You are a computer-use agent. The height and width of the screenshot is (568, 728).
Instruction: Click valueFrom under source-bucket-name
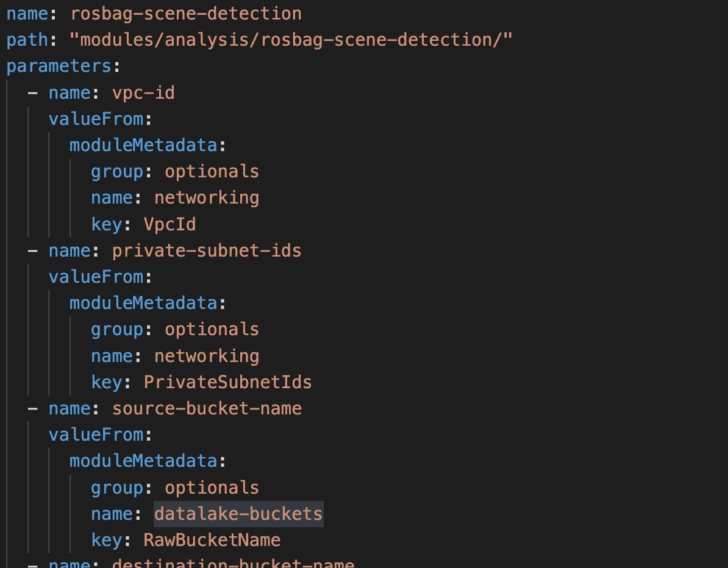click(x=96, y=435)
